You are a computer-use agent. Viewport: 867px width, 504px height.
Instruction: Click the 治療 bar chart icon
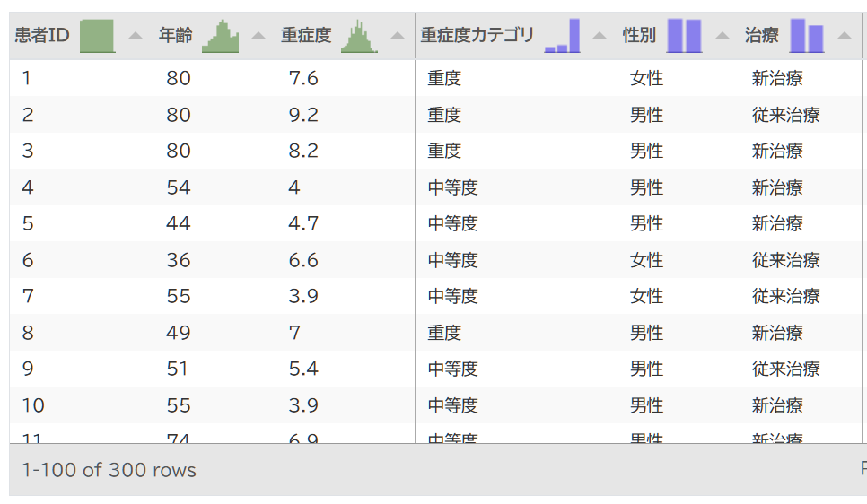806,36
